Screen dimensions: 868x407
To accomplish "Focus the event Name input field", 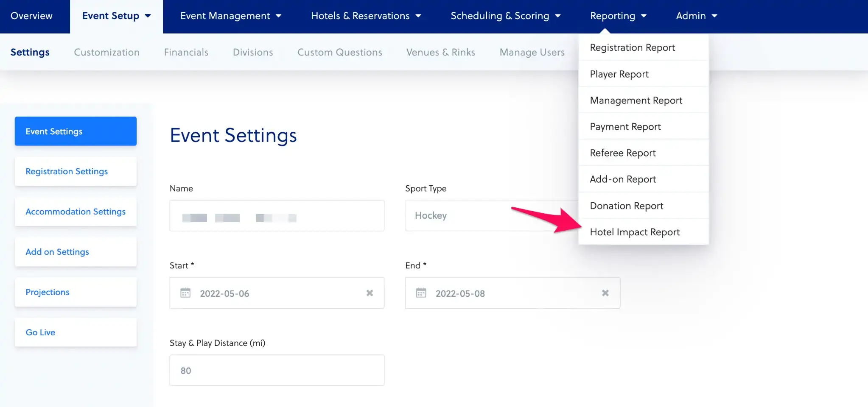I will coord(277,216).
